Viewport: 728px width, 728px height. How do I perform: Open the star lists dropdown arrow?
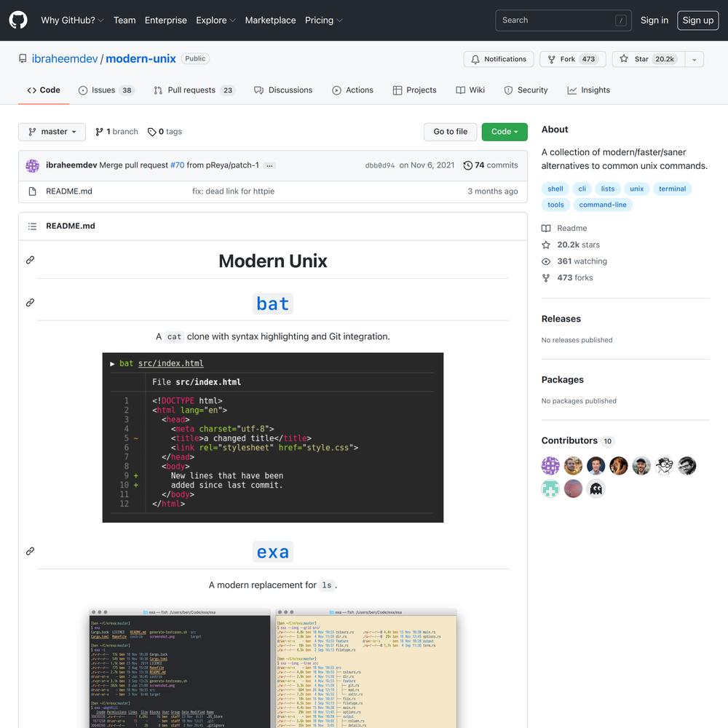pos(694,60)
